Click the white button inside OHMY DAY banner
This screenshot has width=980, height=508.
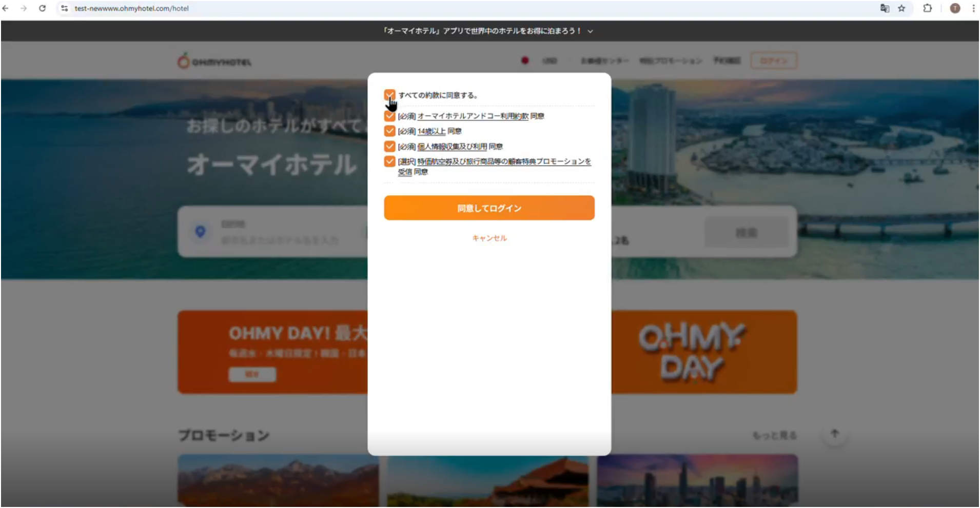point(252,374)
